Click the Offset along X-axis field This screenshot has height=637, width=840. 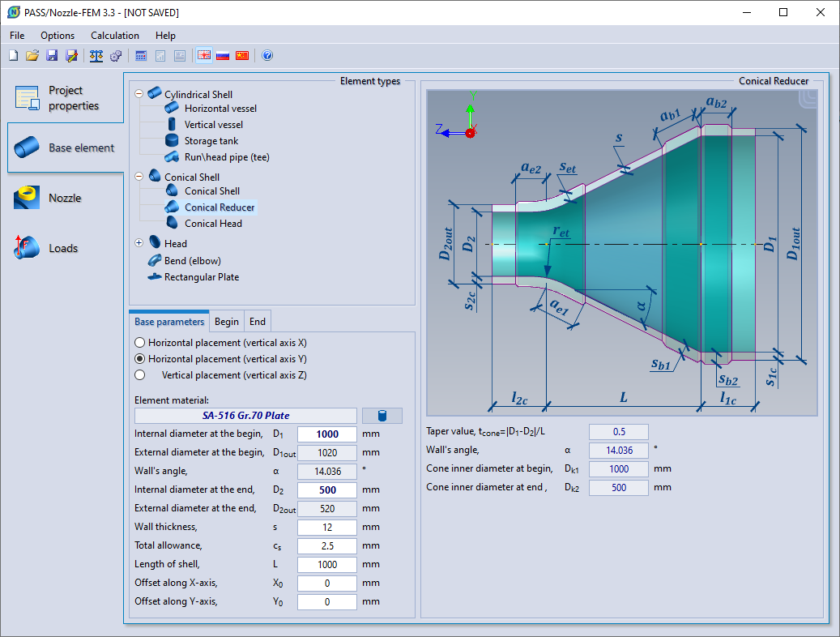326,584
